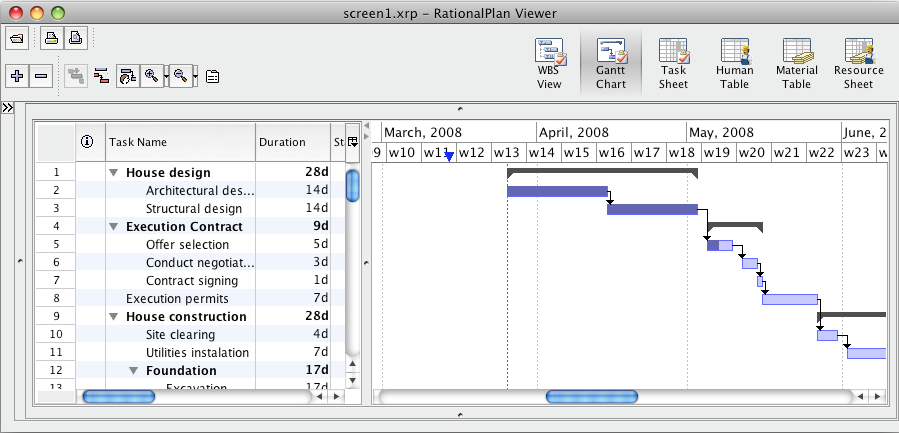The image size is (899, 433).
Task: Open Print Preview from the toolbar
Action: coord(75,38)
